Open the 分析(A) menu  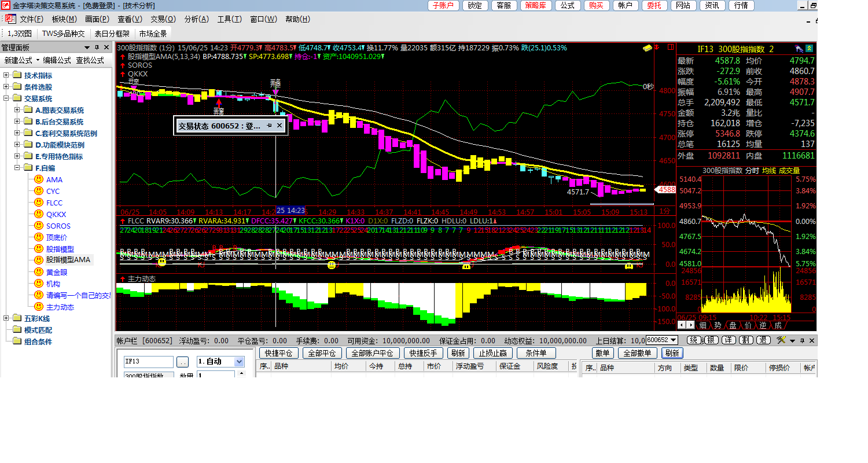[196, 19]
